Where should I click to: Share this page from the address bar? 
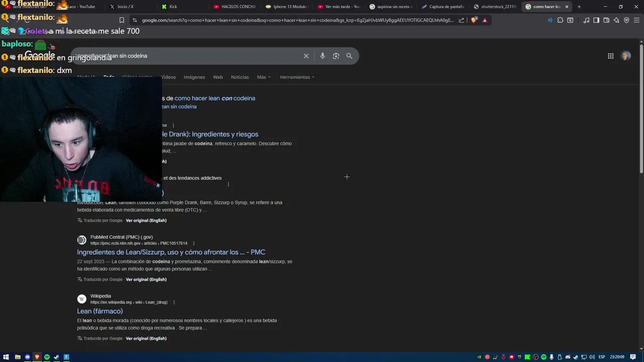coord(461,20)
